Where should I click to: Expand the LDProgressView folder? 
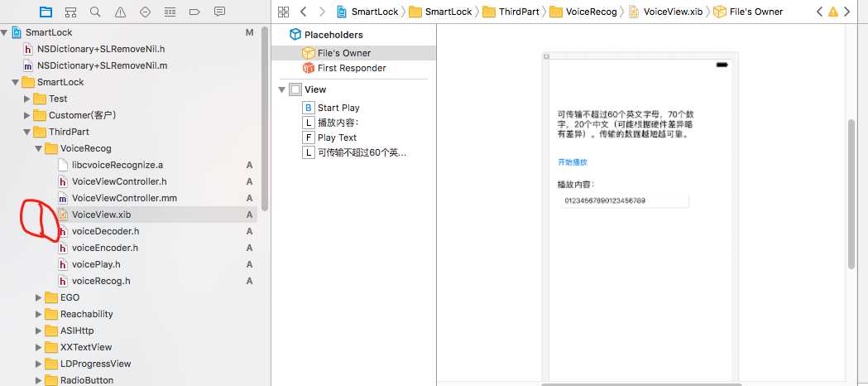point(38,364)
